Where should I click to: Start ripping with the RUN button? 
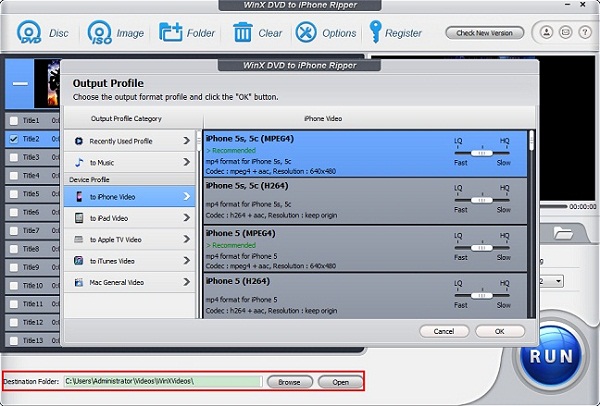point(551,357)
